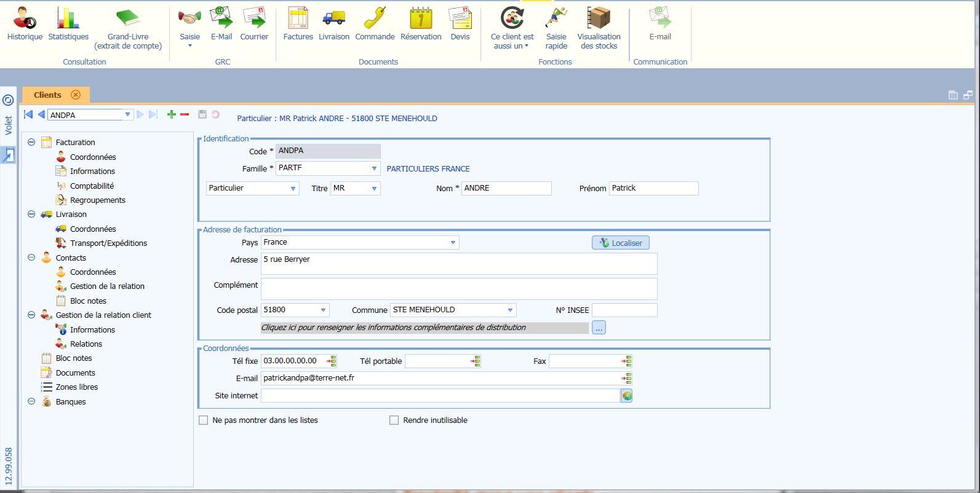Image resolution: width=980 pixels, height=493 pixels.
Task: Check 'Rendre inutilisable' box
Action: point(394,420)
